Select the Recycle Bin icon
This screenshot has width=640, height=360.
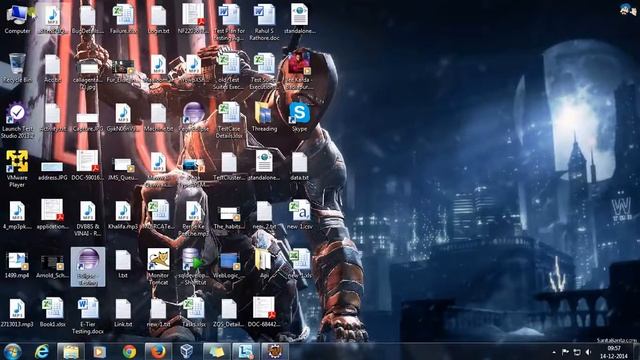pos(17,68)
